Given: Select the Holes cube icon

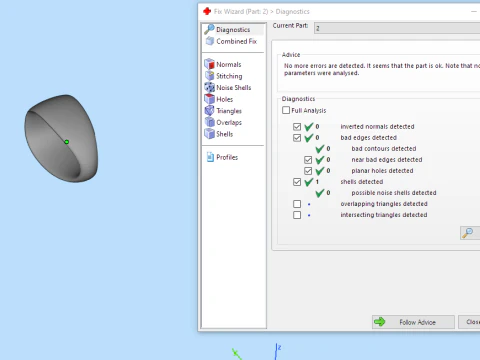Looking at the screenshot, I should click(x=209, y=99).
